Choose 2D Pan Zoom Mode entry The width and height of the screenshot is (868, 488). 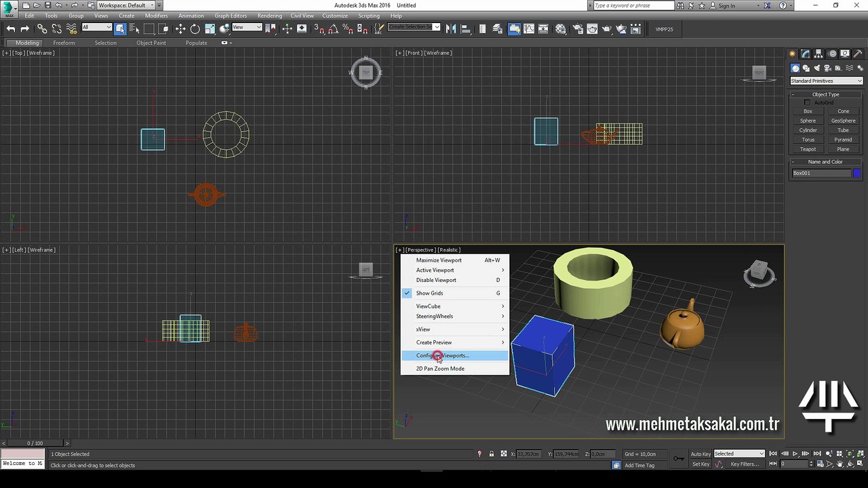coord(454,369)
